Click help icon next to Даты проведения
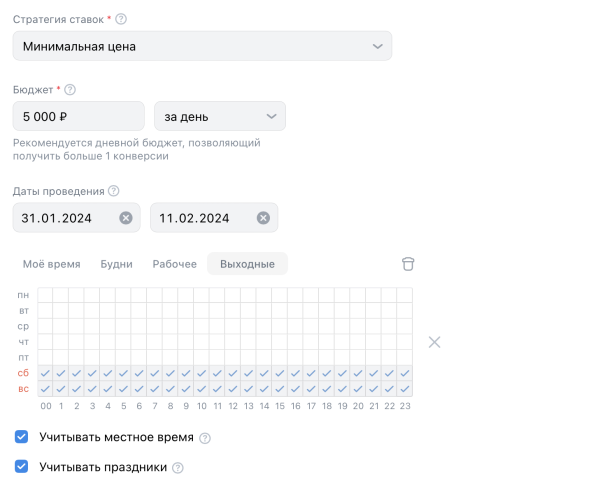Screen dimensions: 600x486 tap(114, 191)
